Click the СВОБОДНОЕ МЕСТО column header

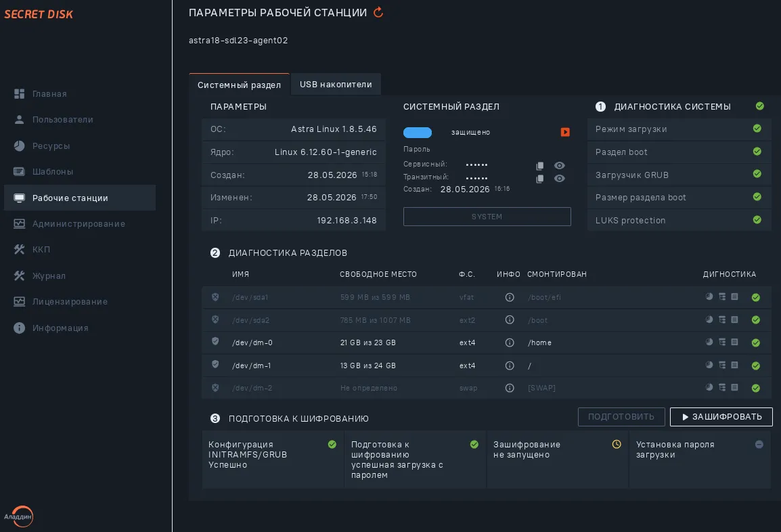378,275
